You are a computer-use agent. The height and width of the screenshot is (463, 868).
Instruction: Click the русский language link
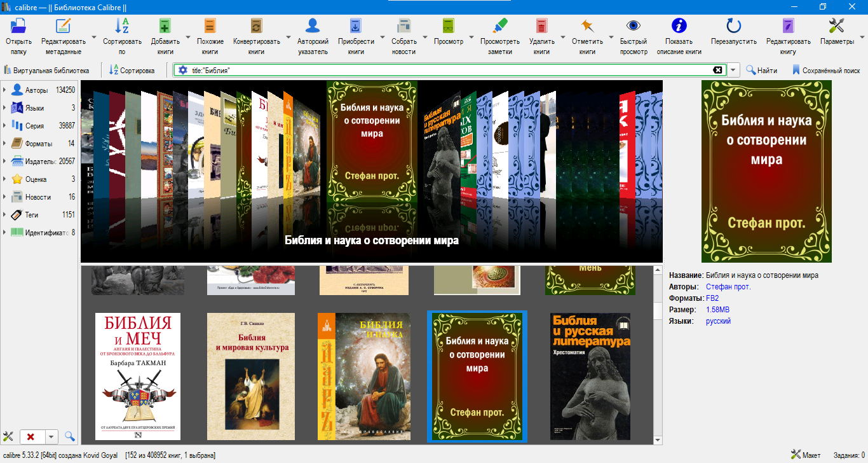click(718, 321)
